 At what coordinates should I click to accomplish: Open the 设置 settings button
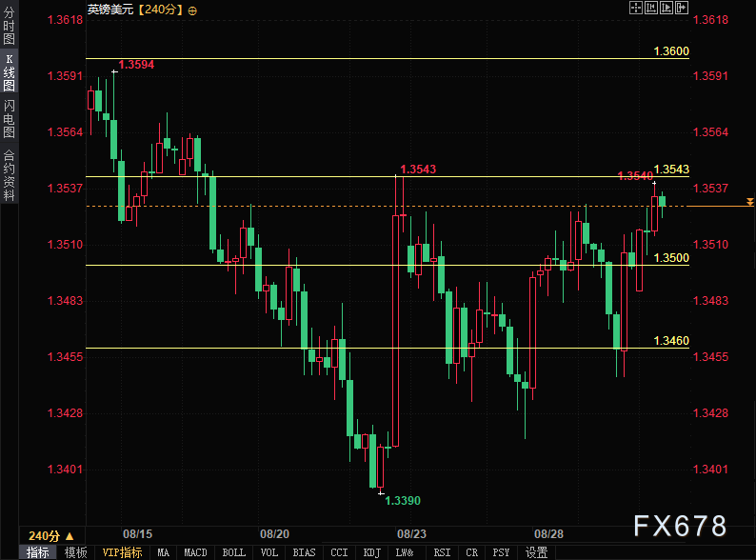(x=536, y=552)
